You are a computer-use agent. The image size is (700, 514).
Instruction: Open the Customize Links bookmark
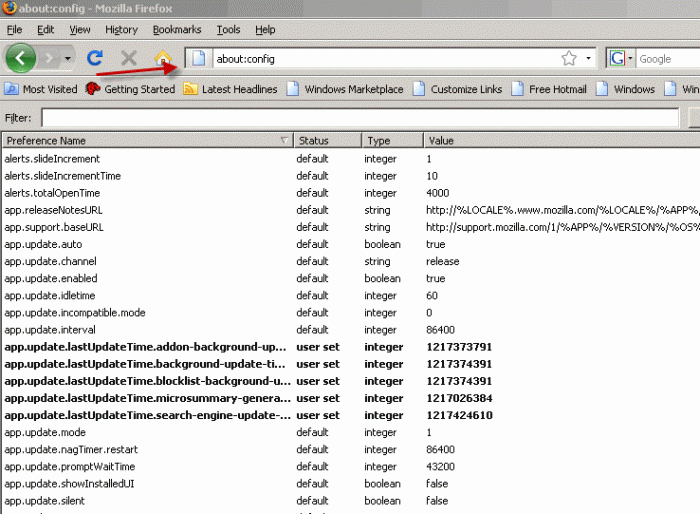tap(458, 89)
